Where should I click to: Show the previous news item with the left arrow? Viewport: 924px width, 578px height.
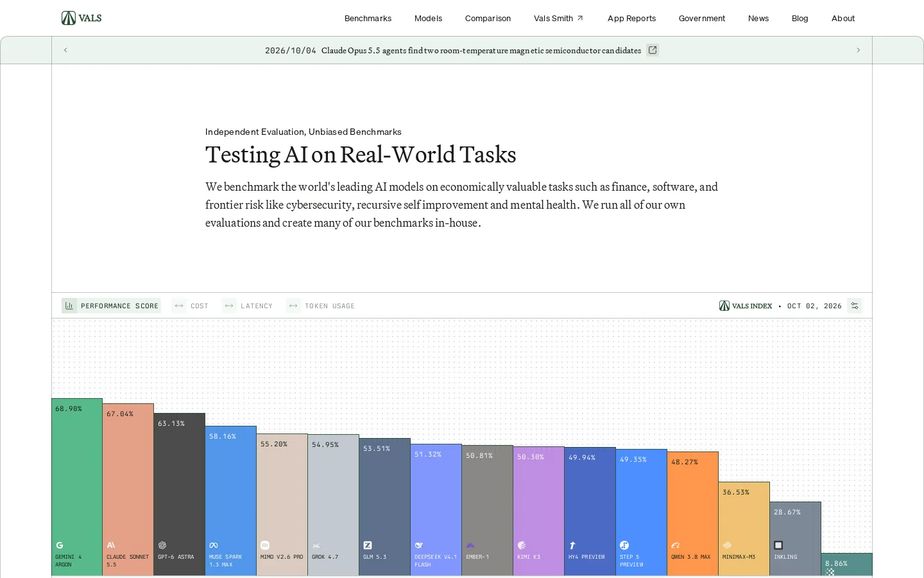[65, 50]
